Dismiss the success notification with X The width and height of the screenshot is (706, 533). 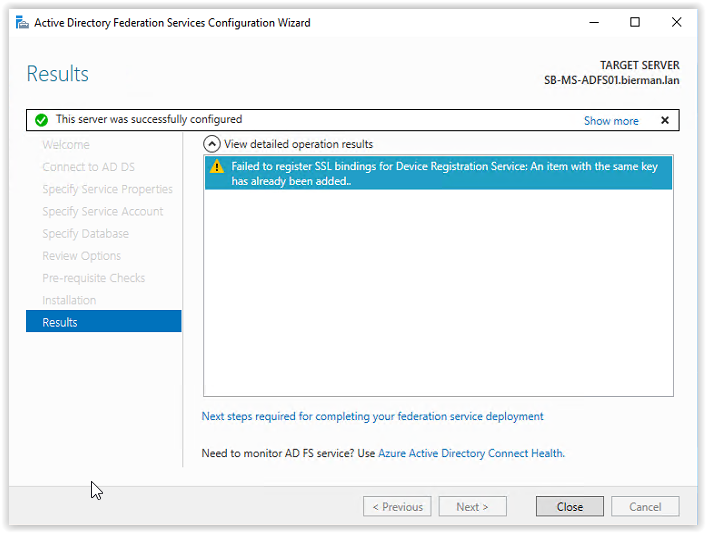pos(665,120)
